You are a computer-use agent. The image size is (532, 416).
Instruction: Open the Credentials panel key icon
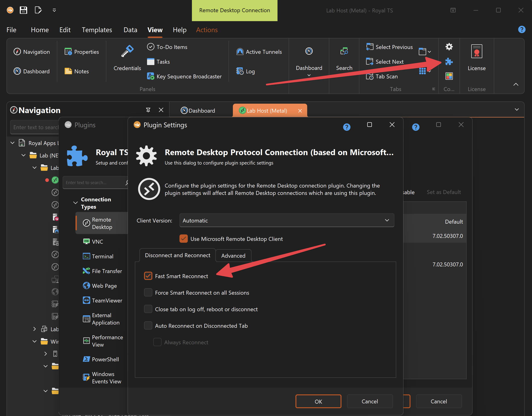coord(127,51)
